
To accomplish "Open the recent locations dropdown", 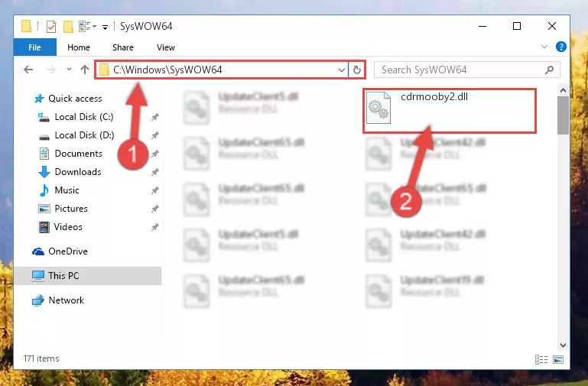I will tap(69, 69).
